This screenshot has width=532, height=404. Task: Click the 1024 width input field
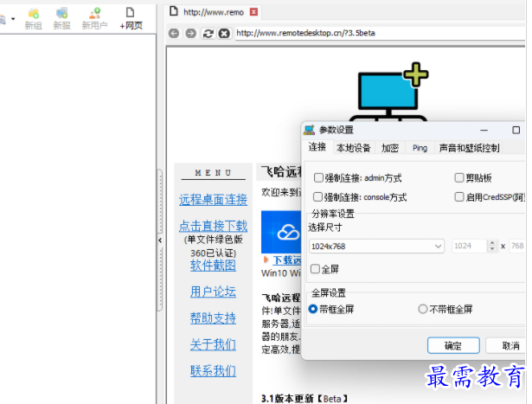[x=469, y=246]
